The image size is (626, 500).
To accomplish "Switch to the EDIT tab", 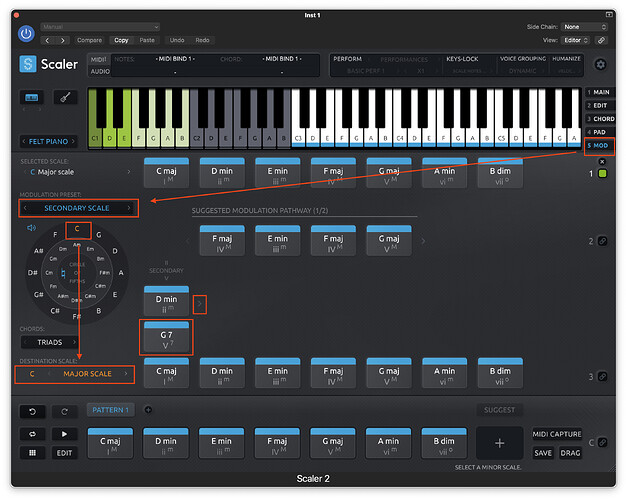I will [x=600, y=105].
